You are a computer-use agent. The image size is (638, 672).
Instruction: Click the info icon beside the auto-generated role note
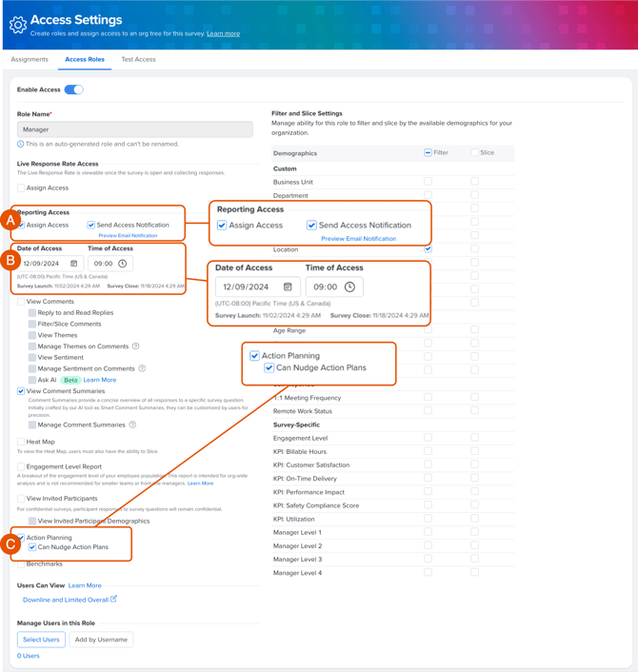(x=21, y=144)
